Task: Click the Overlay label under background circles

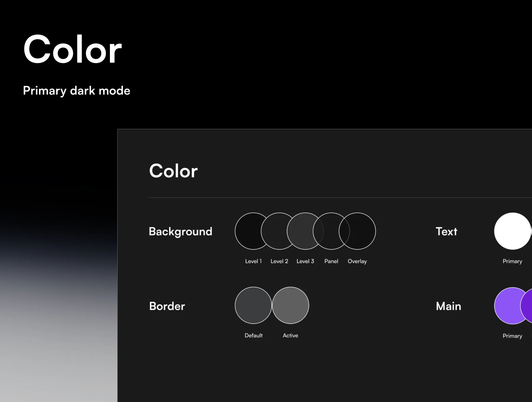Action: coord(357,261)
